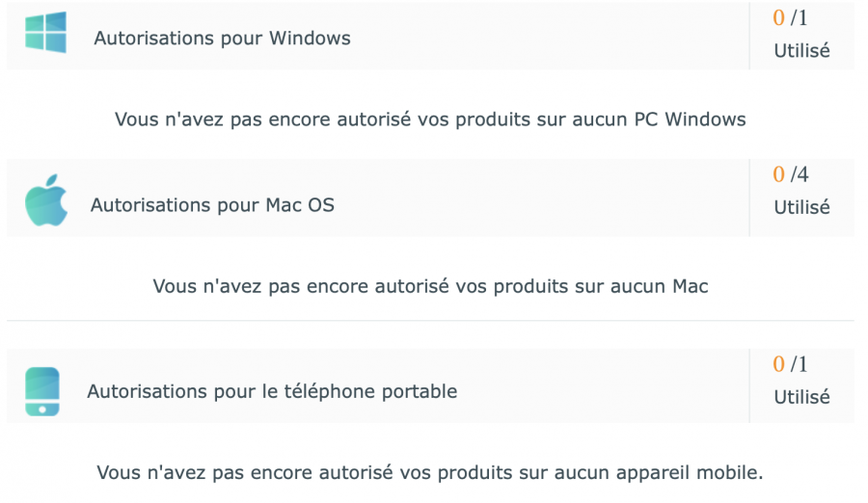Screen dimensions: 868x503
Task: Click the mobile phone icon
Action: tap(42, 391)
